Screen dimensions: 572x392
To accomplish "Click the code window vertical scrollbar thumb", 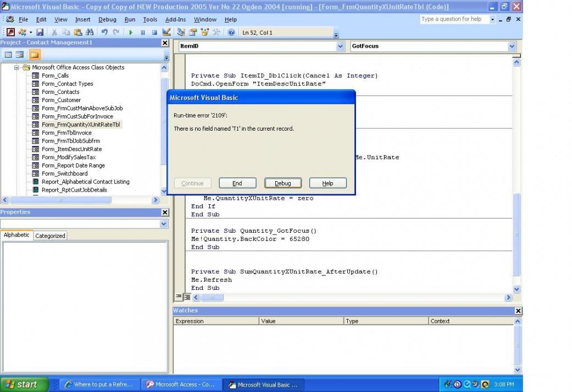I will coord(517,234).
